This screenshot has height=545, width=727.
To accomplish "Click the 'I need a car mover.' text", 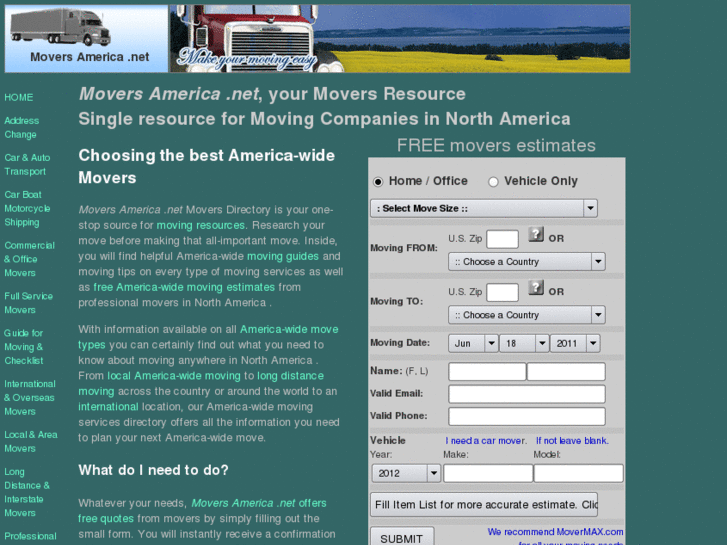I will pyautogui.click(x=486, y=441).
